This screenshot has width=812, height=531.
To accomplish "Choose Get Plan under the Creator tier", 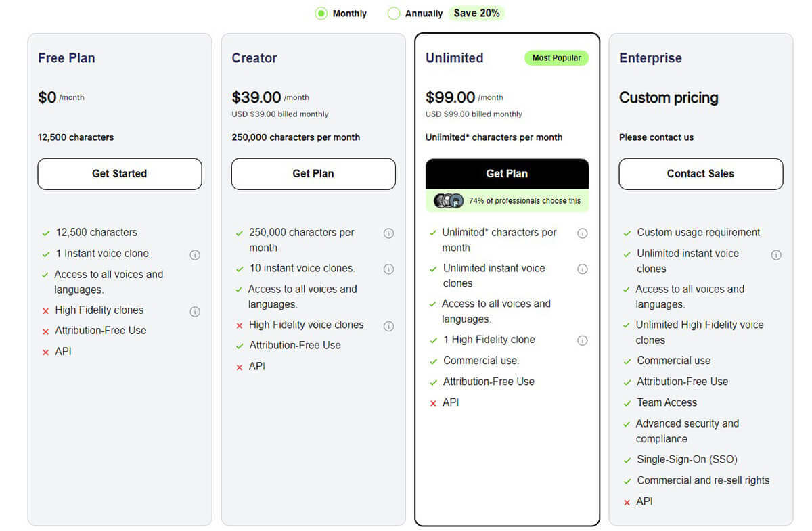I will pos(313,174).
